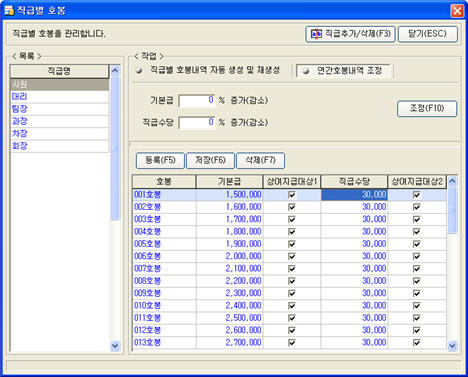Select 직급별 호봉내역 자동 생성 및 재생성 option

pos(208,70)
